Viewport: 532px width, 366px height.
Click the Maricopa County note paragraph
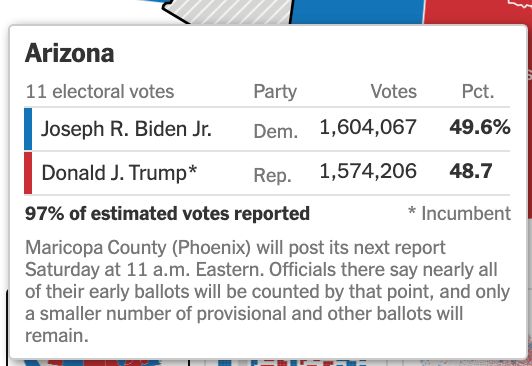267,292
